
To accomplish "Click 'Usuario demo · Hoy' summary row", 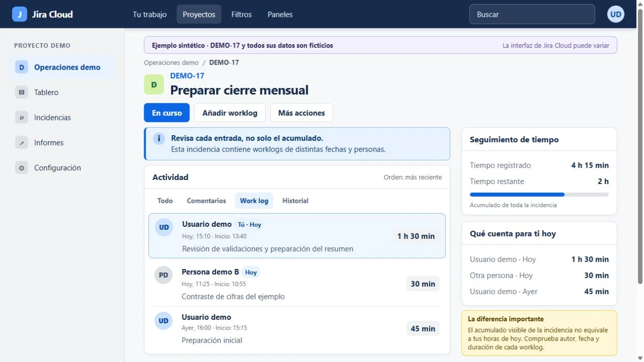I will click(539, 259).
